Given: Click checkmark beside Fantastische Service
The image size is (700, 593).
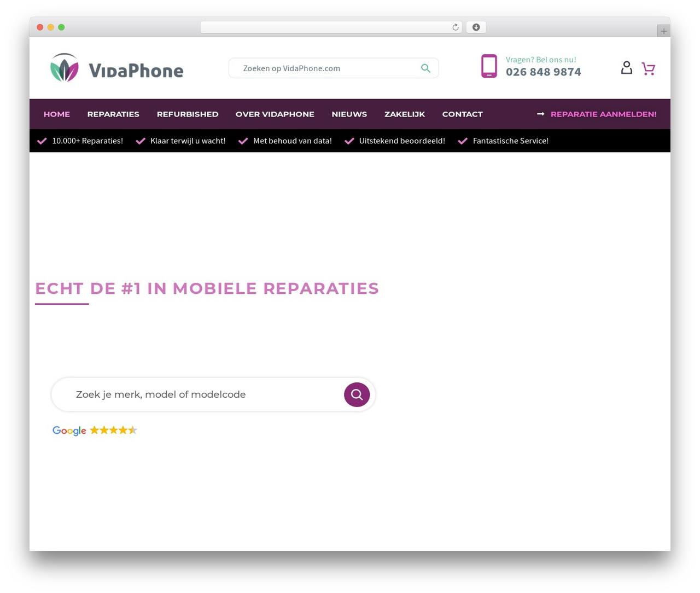Looking at the screenshot, I should coord(463,141).
